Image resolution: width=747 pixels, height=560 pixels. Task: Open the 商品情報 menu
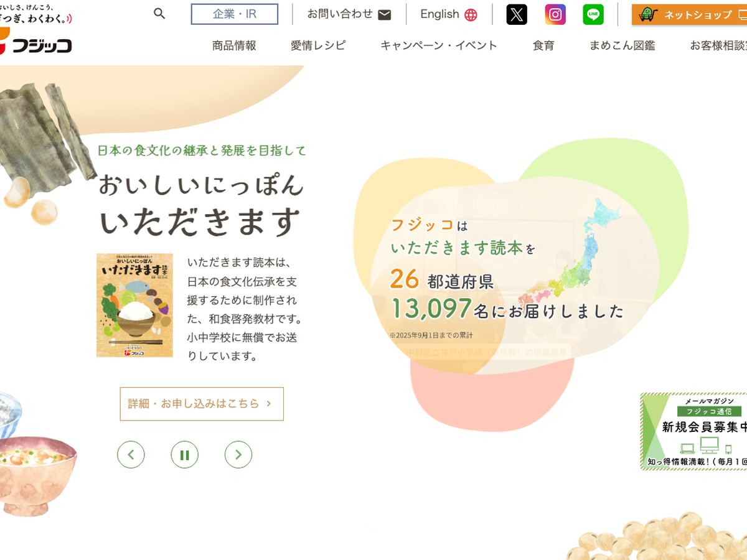pos(234,45)
